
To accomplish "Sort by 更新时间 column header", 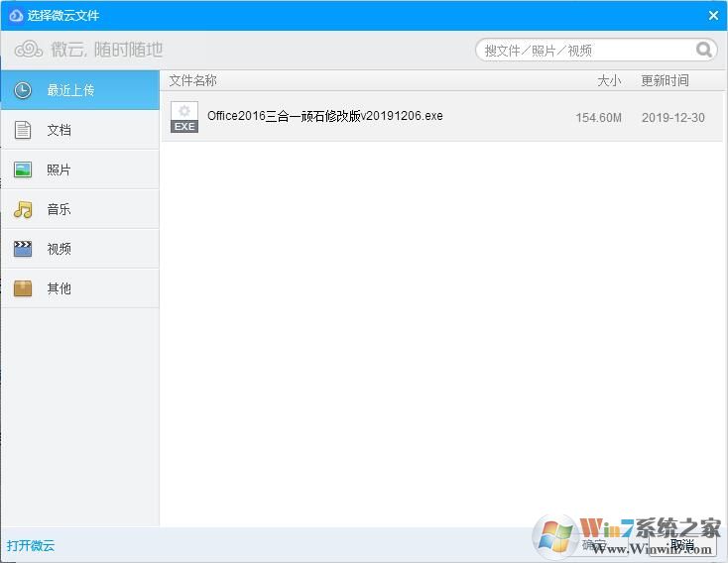I will coord(665,80).
